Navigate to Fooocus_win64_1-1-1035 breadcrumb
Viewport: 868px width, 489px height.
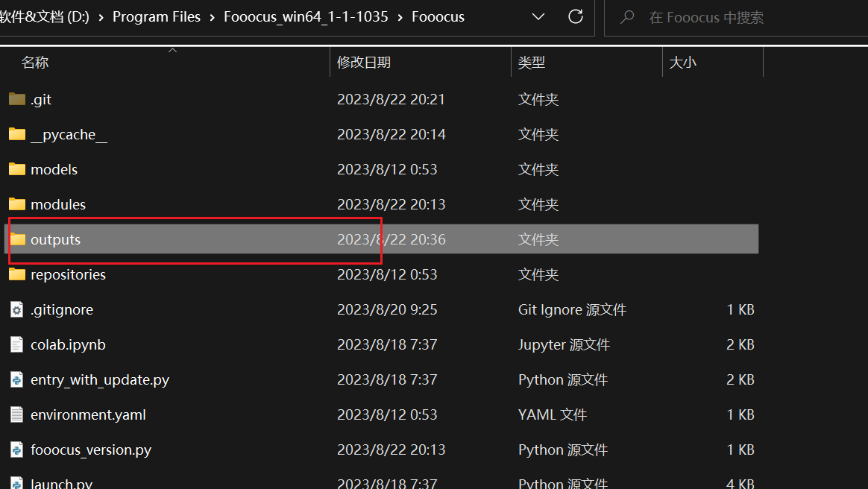306,17
